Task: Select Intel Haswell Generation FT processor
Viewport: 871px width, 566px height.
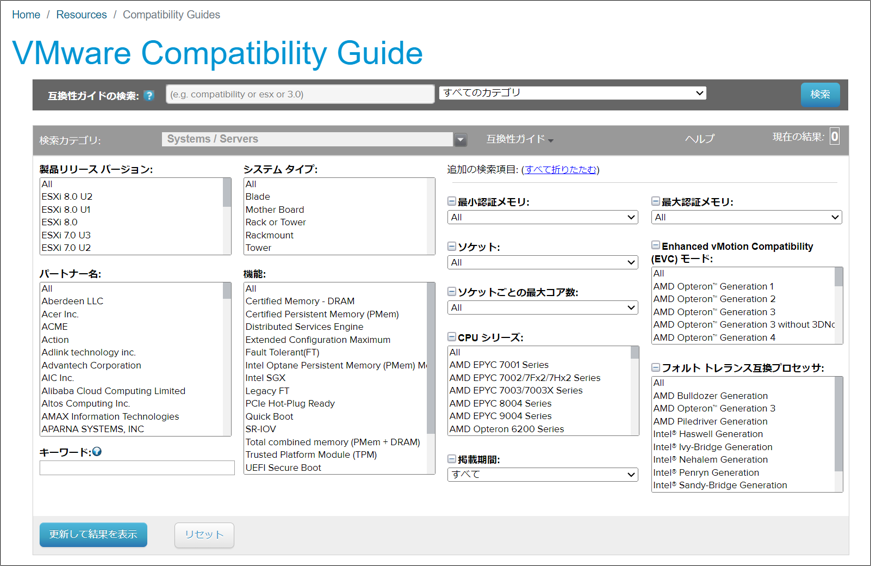Action: (x=708, y=434)
